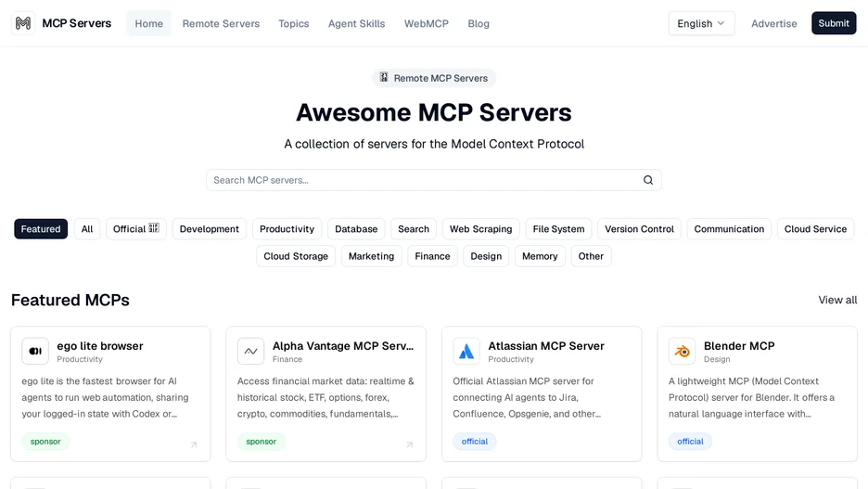Viewport: 868px width, 489px height.
Task: Open the Alpha Vantage external link arrow
Action: click(410, 444)
